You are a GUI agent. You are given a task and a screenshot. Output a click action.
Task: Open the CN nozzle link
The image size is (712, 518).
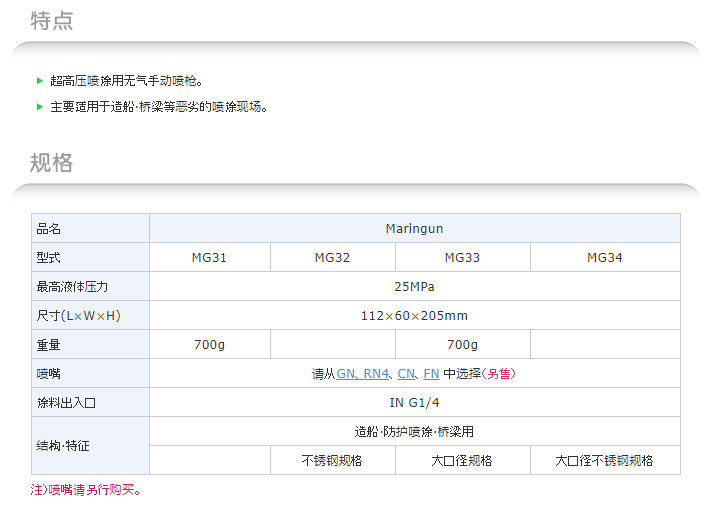pos(406,374)
